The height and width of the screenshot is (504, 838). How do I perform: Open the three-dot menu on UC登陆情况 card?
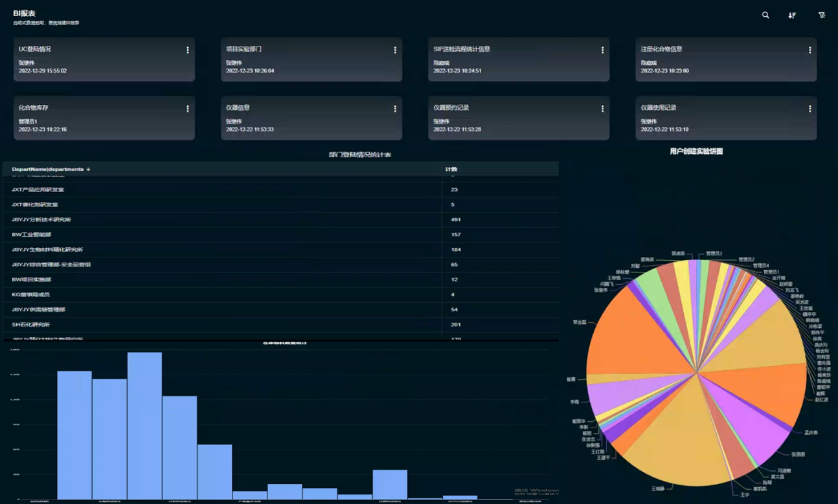188,50
